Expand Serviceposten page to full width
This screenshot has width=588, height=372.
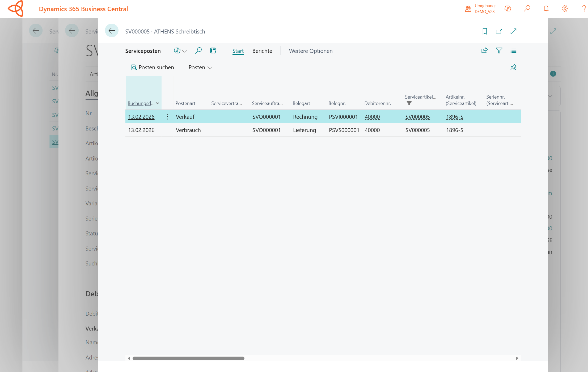pyautogui.click(x=513, y=31)
